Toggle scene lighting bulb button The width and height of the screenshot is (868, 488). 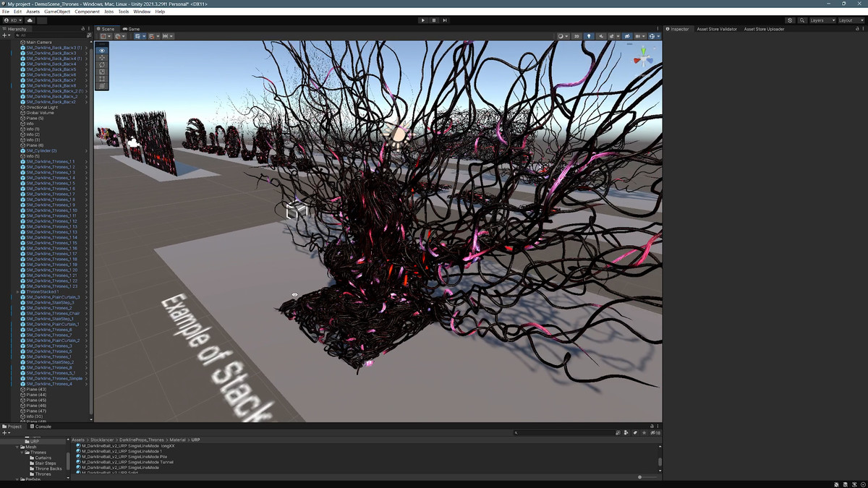(x=588, y=36)
